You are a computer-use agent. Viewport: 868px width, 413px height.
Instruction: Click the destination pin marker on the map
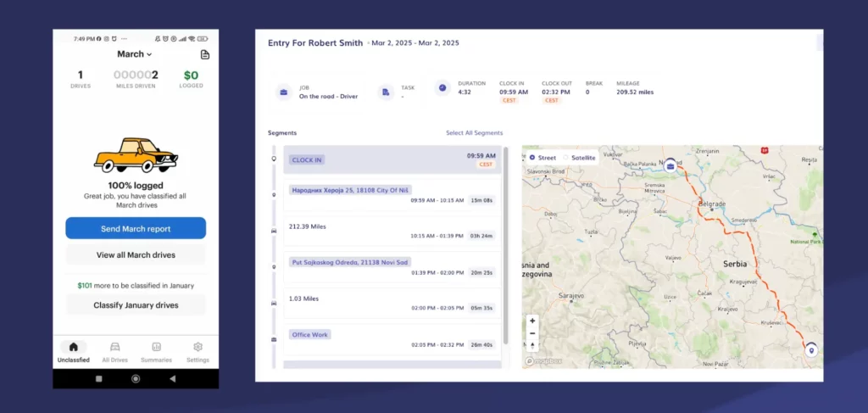click(x=811, y=350)
